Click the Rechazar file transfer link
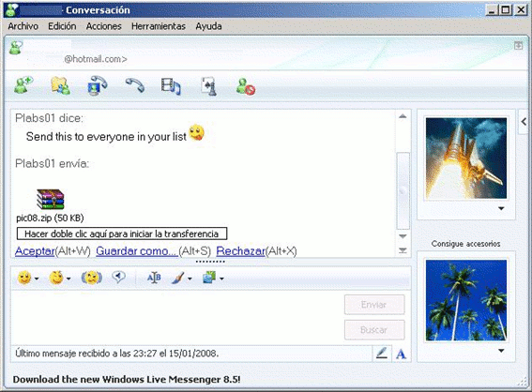532x392 pixels. pyautogui.click(x=240, y=251)
